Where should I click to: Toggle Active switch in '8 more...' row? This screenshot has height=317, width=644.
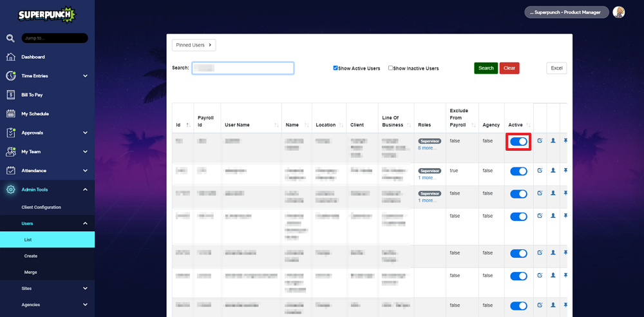coord(518,142)
